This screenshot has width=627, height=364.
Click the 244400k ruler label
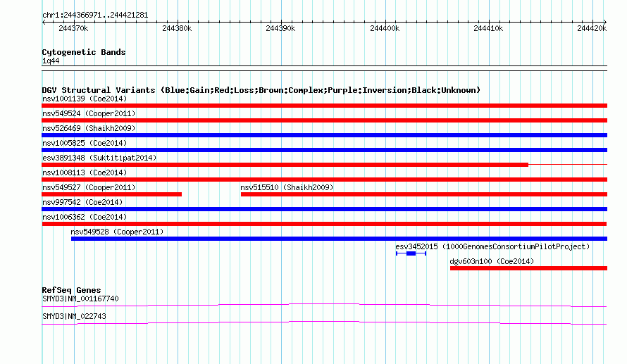(x=384, y=28)
